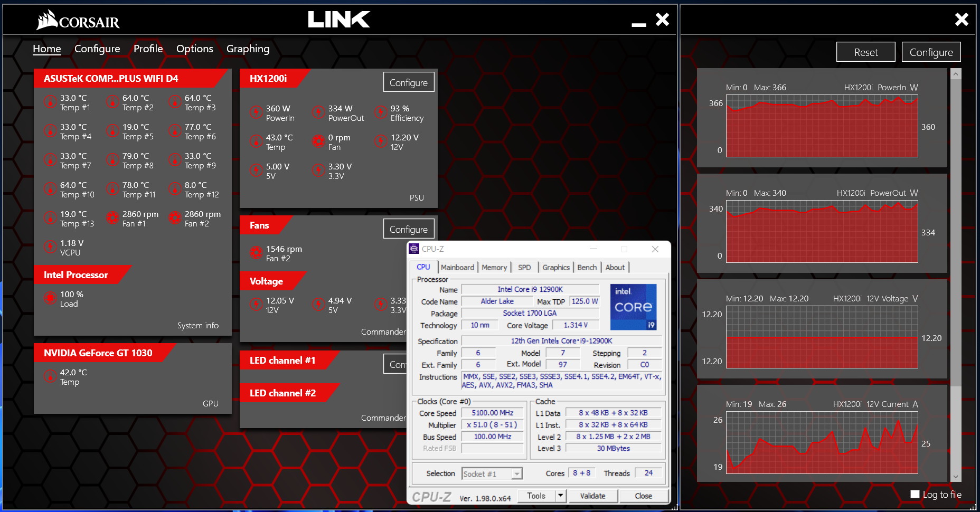
Task: Click the PSU 12.20 V icon
Action: (x=381, y=141)
